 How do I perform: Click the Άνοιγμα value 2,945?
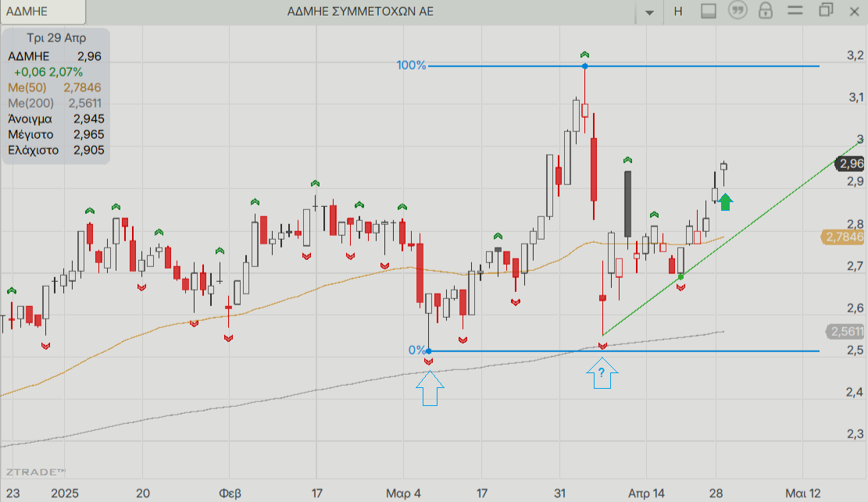tap(88, 119)
